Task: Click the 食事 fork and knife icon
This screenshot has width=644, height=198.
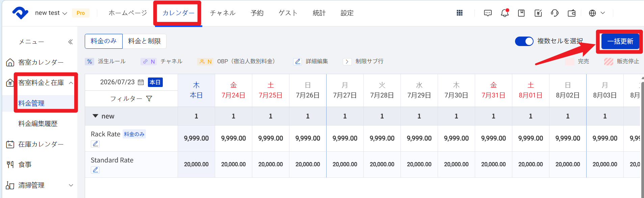Action: click(10, 164)
